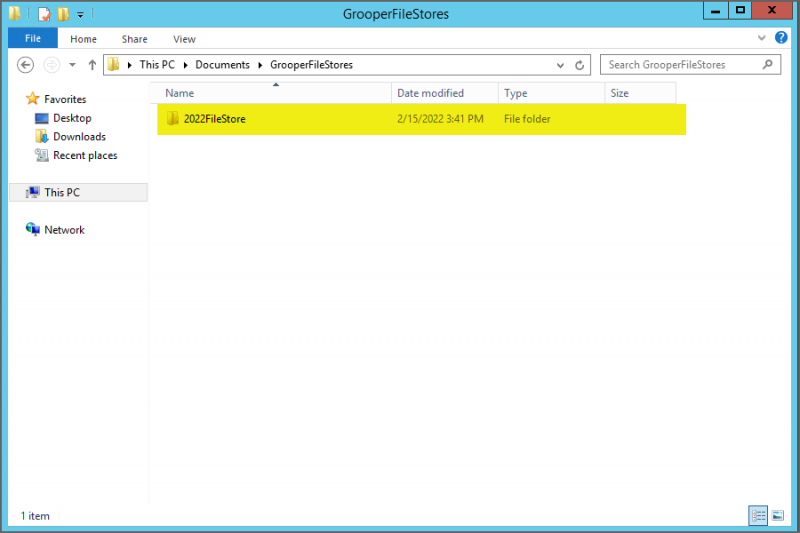The image size is (800, 533).
Task: Sort by the Name column header
Action: click(273, 93)
